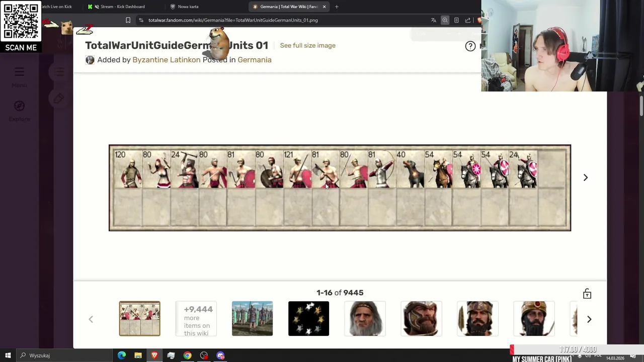The width and height of the screenshot is (644, 362).
Task: Click the bookmark icon in the address bar
Action: pyautogui.click(x=128, y=20)
